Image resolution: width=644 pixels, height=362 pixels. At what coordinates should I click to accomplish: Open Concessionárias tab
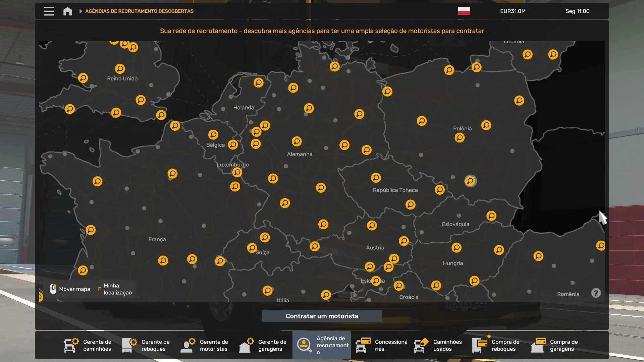pyautogui.click(x=380, y=345)
